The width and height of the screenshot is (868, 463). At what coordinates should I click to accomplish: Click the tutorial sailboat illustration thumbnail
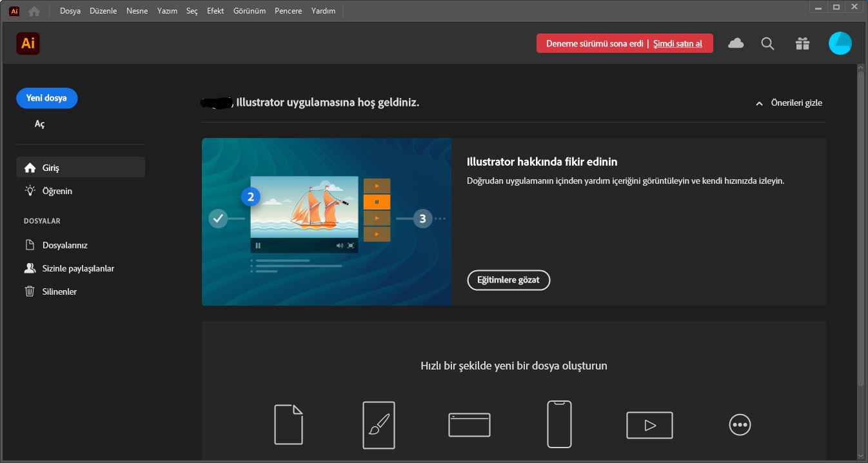[326, 221]
